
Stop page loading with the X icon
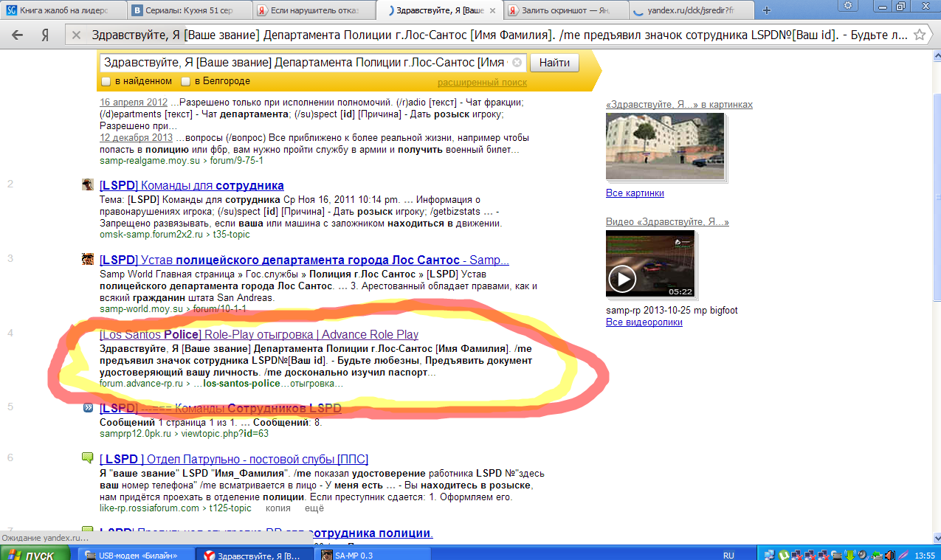pyautogui.click(x=75, y=35)
